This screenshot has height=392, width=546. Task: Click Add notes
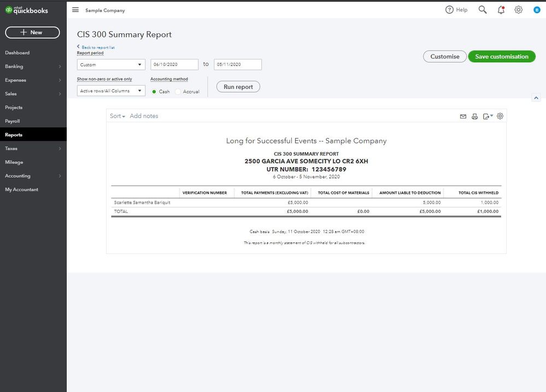(144, 116)
